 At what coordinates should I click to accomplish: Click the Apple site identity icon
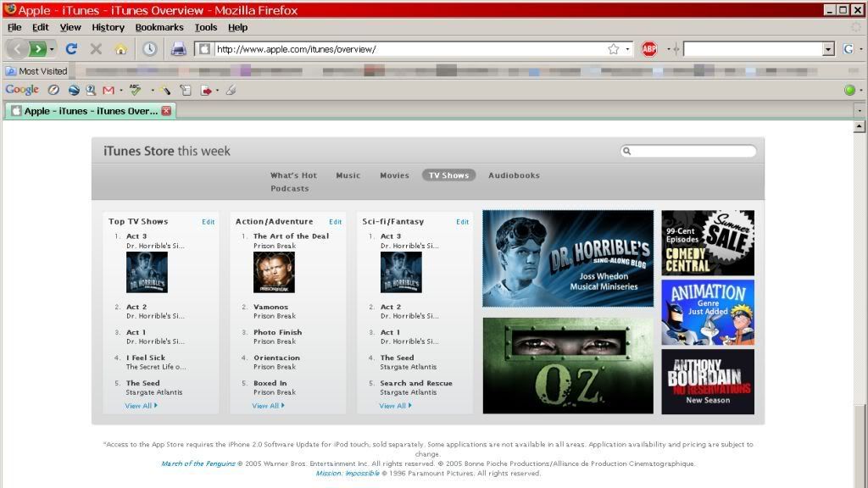coord(204,49)
